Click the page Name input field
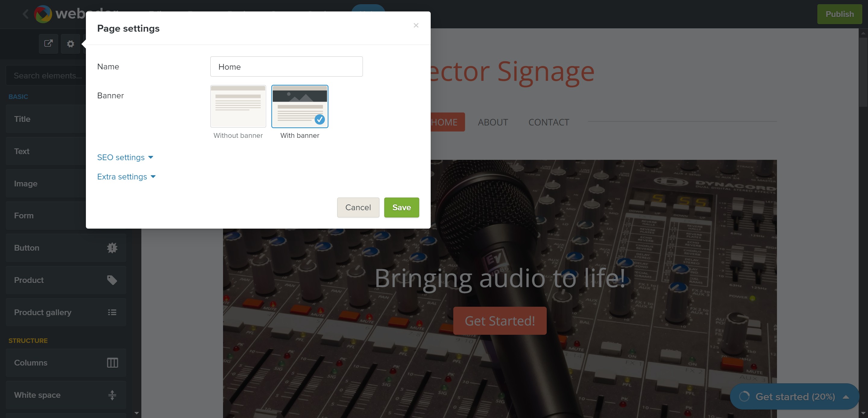The image size is (868, 418). pos(286,66)
